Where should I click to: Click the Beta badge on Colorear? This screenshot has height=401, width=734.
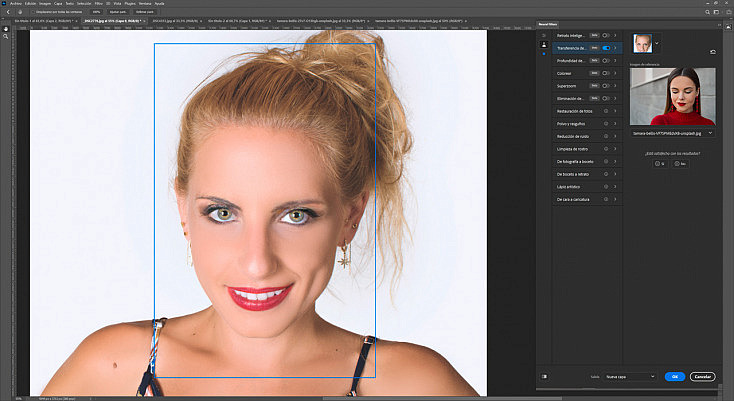[x=594, y=73]
